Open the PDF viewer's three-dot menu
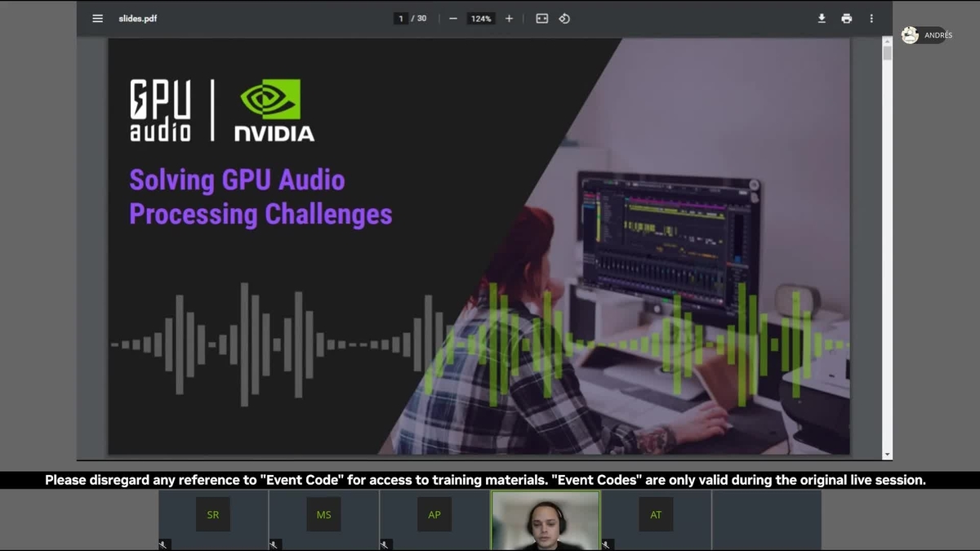This screenshot has height=551, width=980. point(871,19)
